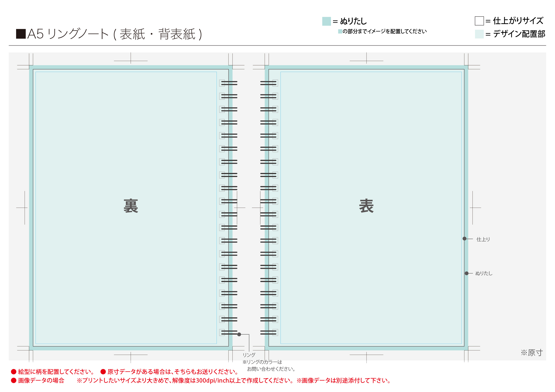
Task: Click the legend label '= 仕上がりサイズ'
Action: 514,21
